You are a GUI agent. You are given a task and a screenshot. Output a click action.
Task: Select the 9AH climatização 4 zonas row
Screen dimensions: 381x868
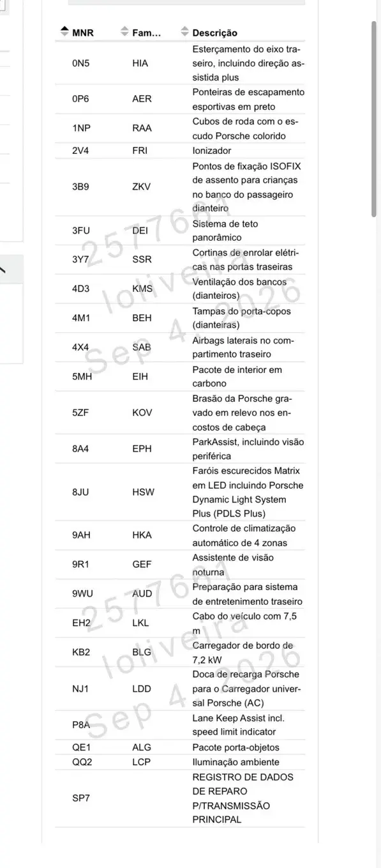[x=180, y=536]
